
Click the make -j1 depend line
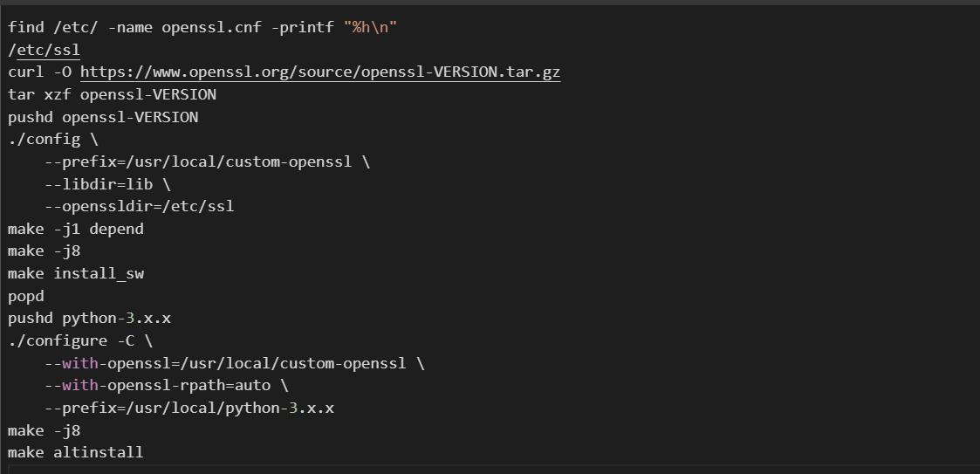click(75, 229)
